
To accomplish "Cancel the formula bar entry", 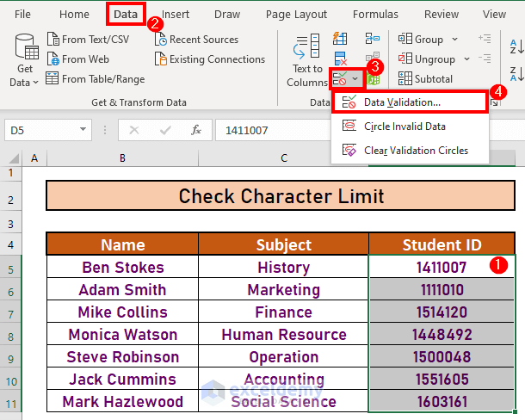I will pos(134,130).
